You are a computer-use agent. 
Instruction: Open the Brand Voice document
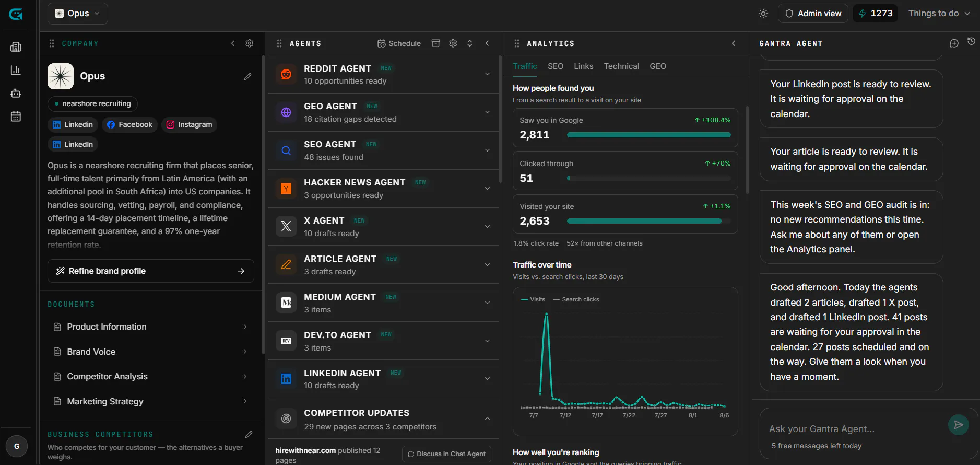[151, 352]
